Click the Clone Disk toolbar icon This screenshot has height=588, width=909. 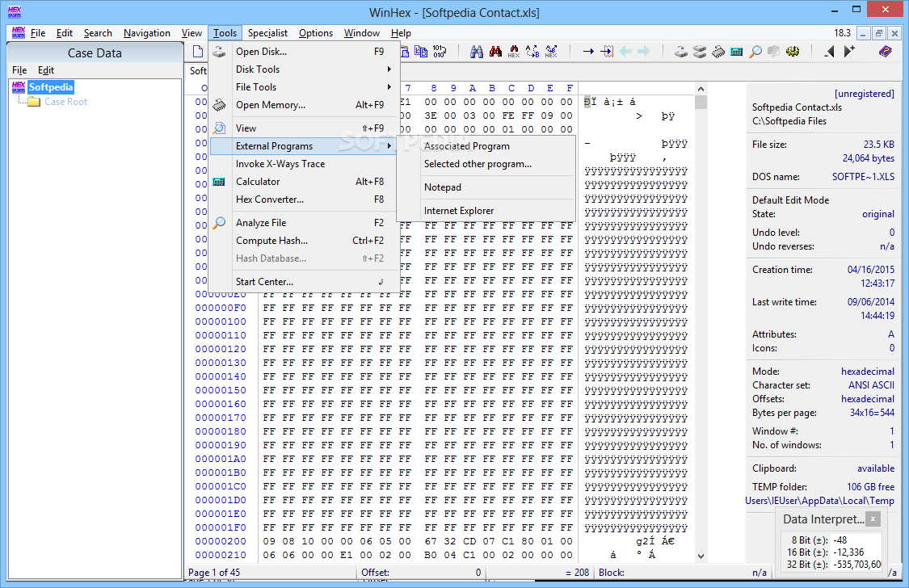pyautogui.click(x=700, y=52)
